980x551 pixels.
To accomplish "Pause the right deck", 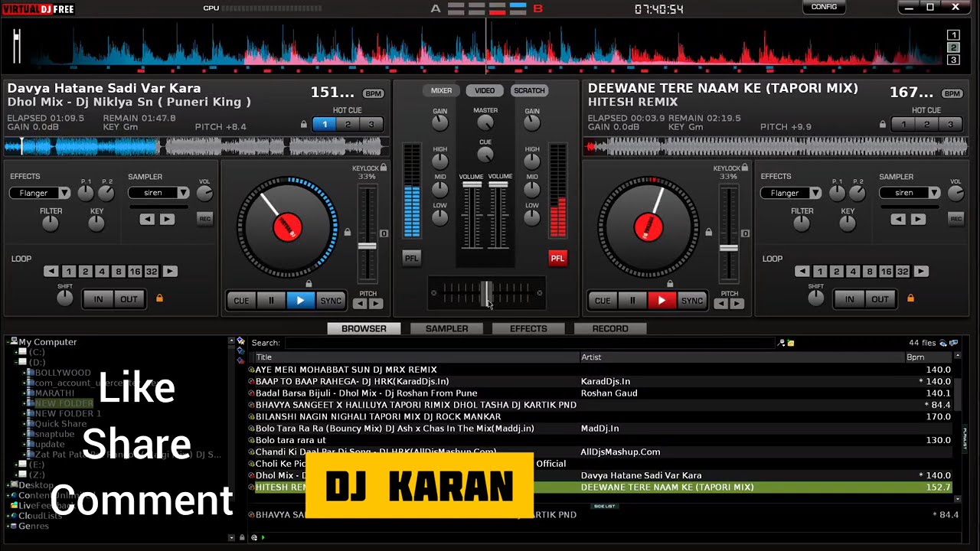I will click(x=632, y=301).
